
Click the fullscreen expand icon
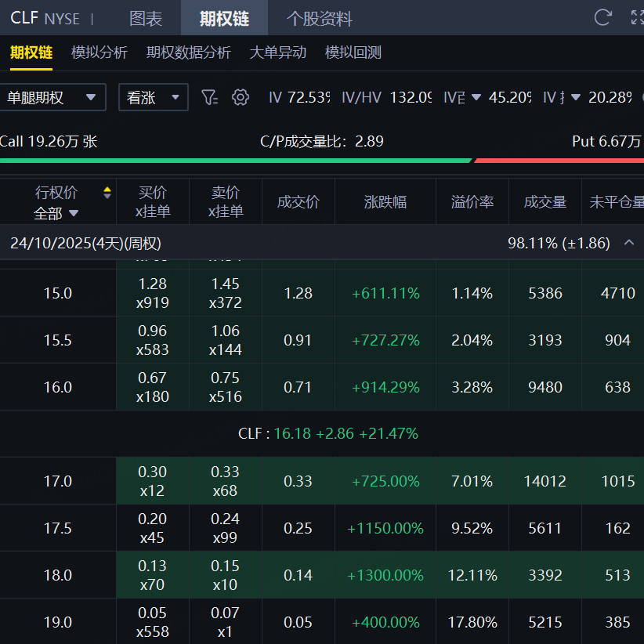pyautogui.click(x=636, y=18)
